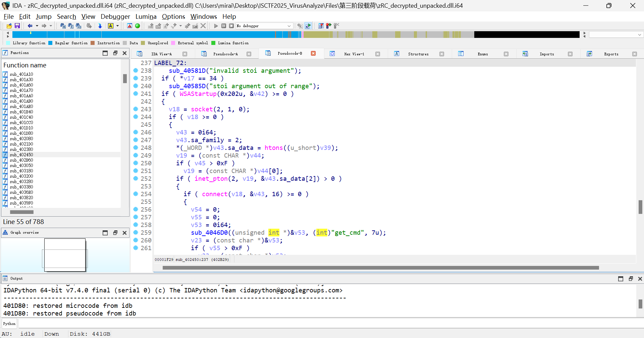Switch to the Exports tab
The image size is (644, 338).
click(x=611, y=54)
